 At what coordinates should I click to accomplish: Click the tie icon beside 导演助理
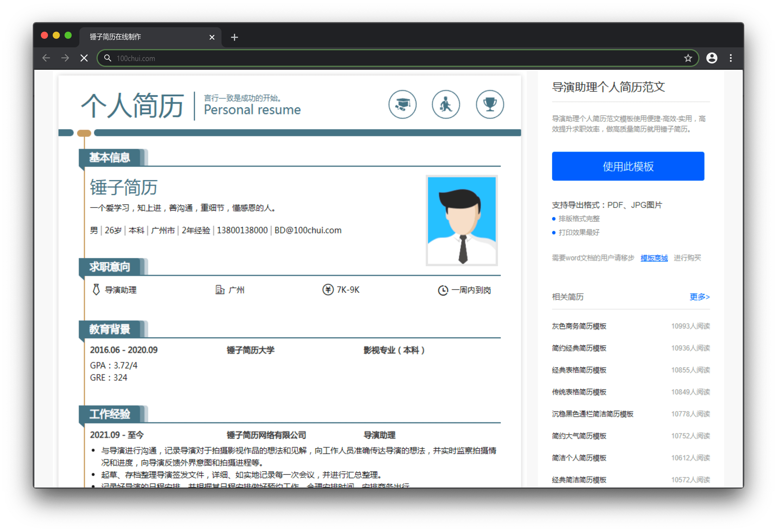[96, 289]
